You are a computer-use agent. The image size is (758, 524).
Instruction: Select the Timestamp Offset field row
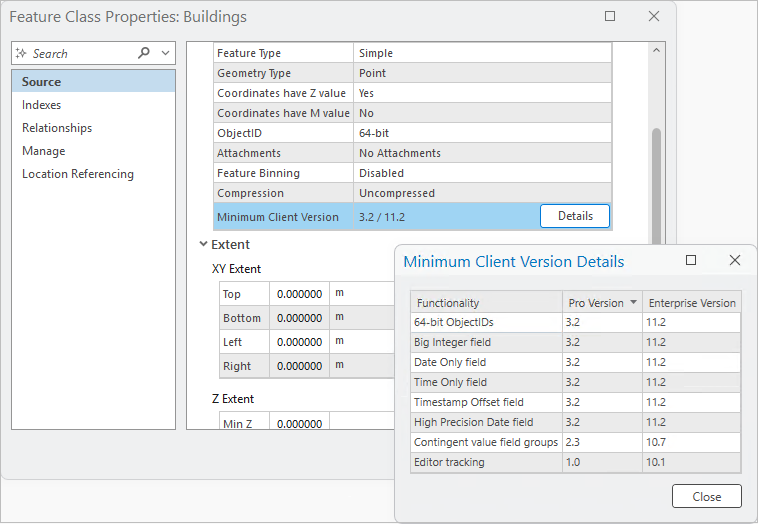575,402
